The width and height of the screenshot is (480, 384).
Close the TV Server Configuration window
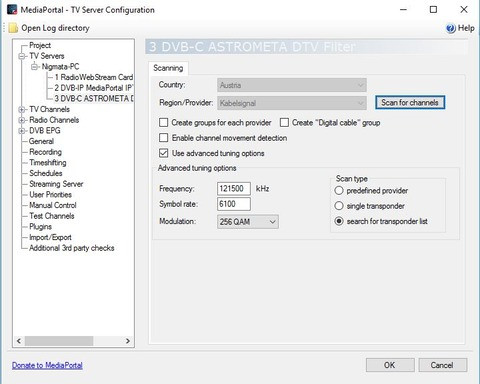(464, 10)
